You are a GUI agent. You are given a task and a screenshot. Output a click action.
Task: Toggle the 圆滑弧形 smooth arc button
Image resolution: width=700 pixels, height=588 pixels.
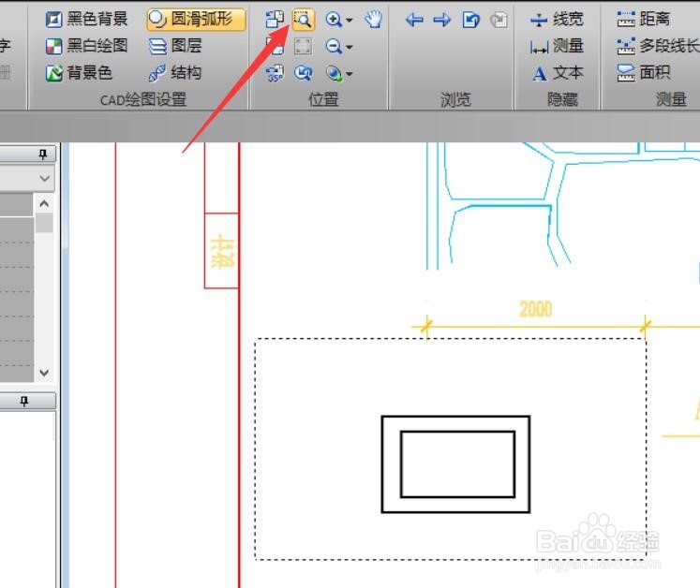[196, 19]
